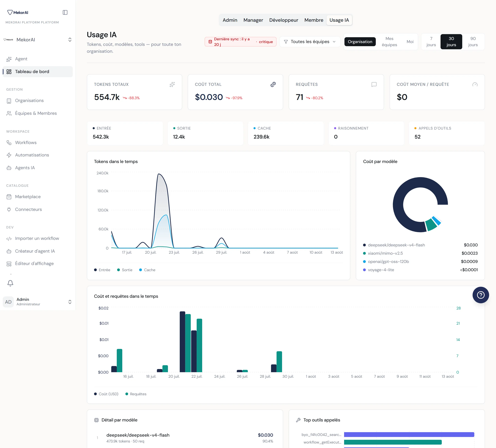Click the Tableau de bord grid icon
The image size is (496, 448).
pos(9,72)
